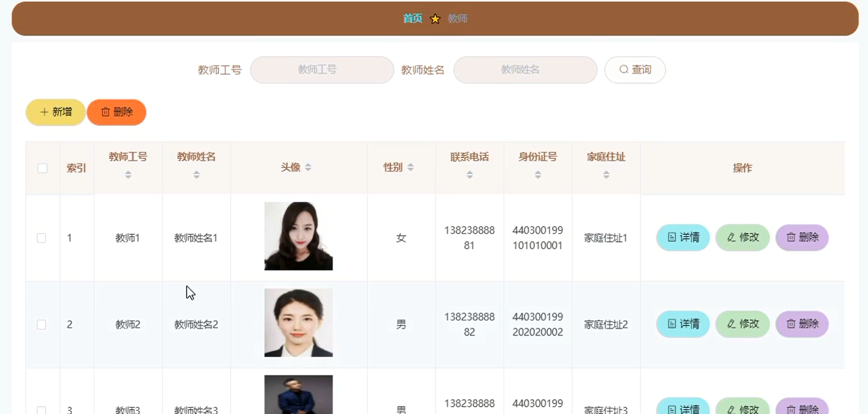Click the star icon in breadcrumb
This screenshot has height=414, width=868.
[x=435, y=19]
